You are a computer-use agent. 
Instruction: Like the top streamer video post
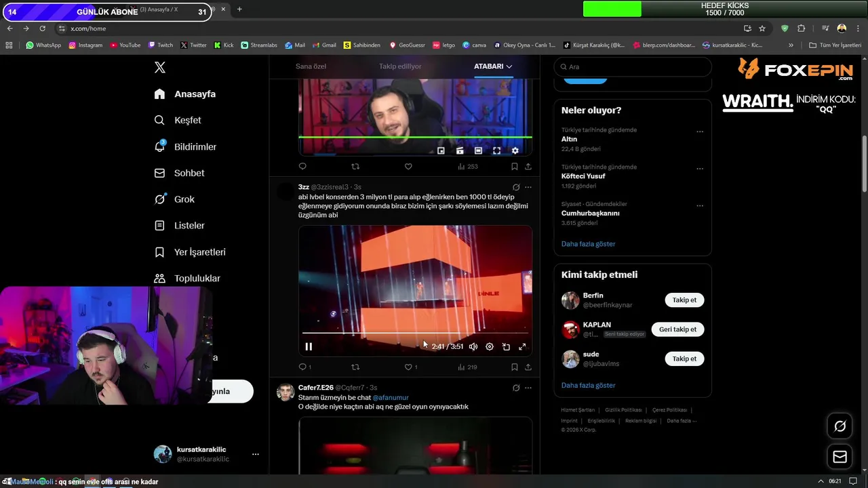pyautogui.click(x=408, y=166)
